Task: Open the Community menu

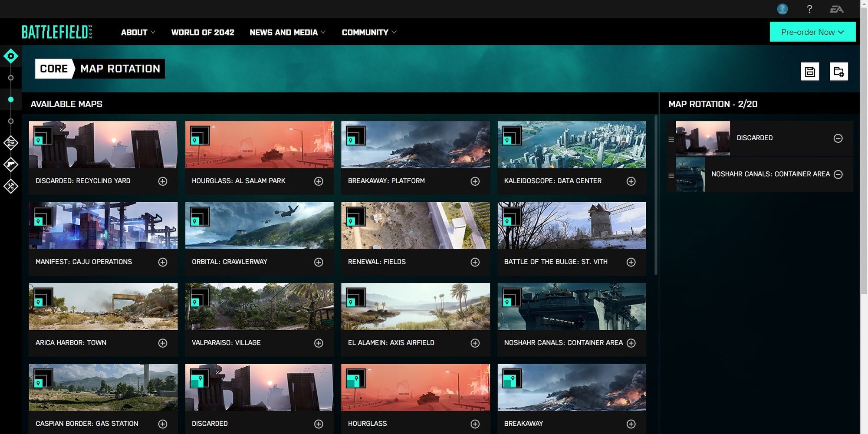Action: (369, 33)
